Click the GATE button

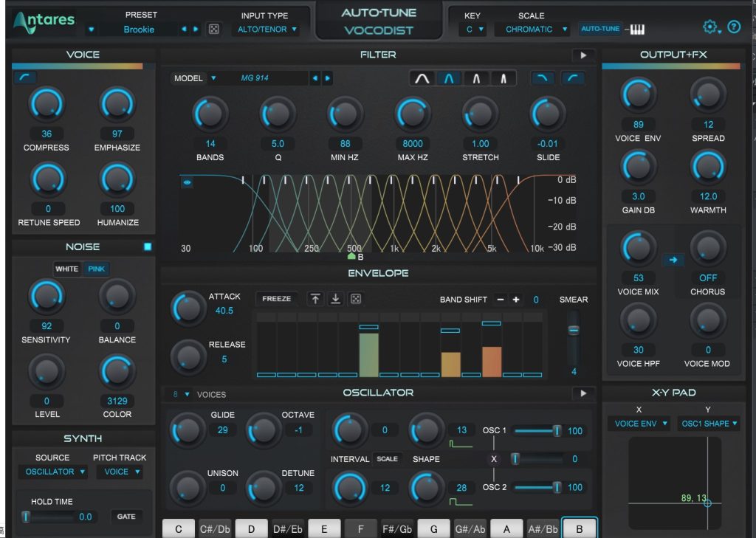126,517
